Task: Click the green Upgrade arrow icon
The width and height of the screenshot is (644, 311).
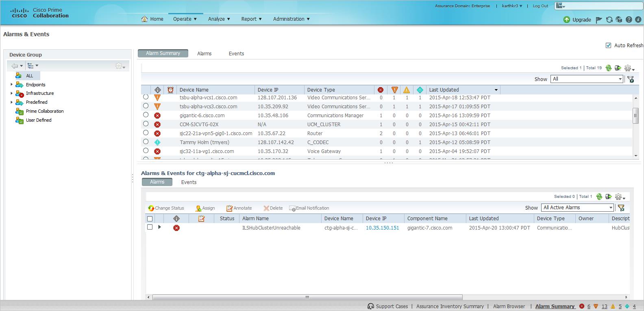Action: (567, 20)
